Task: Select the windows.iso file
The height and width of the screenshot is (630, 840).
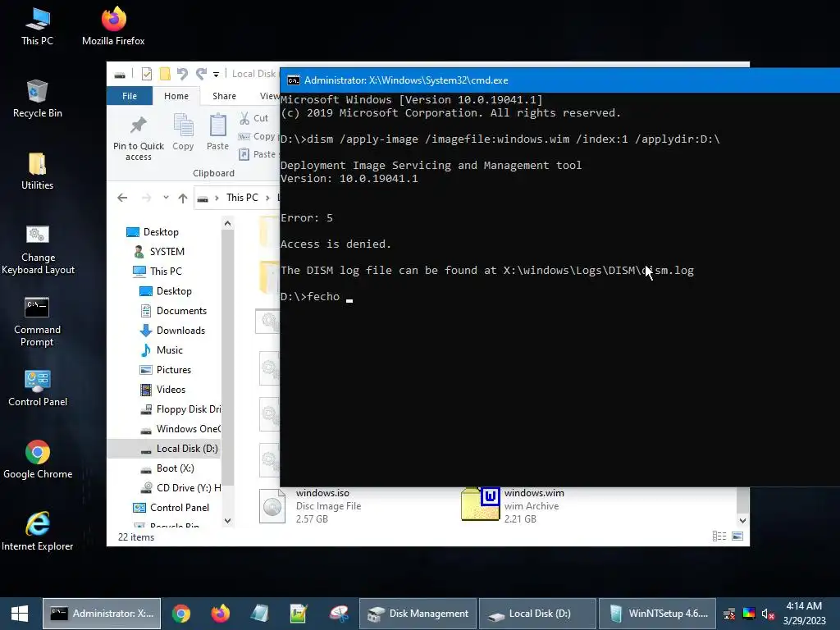Action: click(x=310, y=505)
